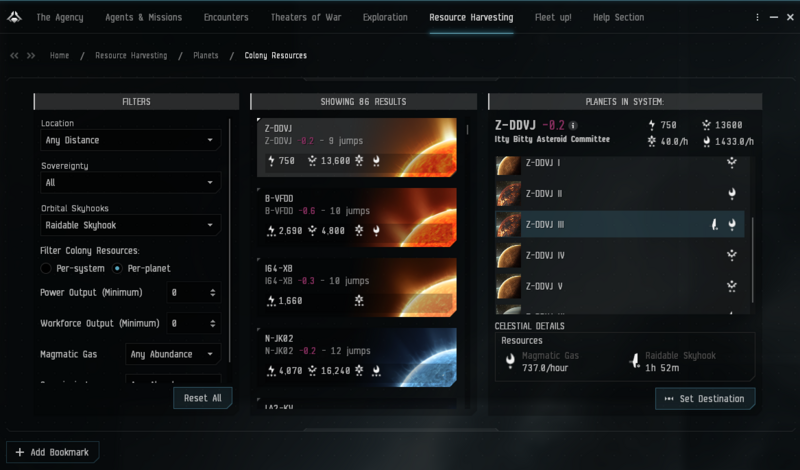Image resolution: width=800 pixels, height=470 pixels.
Task: Open the Magmatic Gas Any Abundance dropdown
Action: 173,354
